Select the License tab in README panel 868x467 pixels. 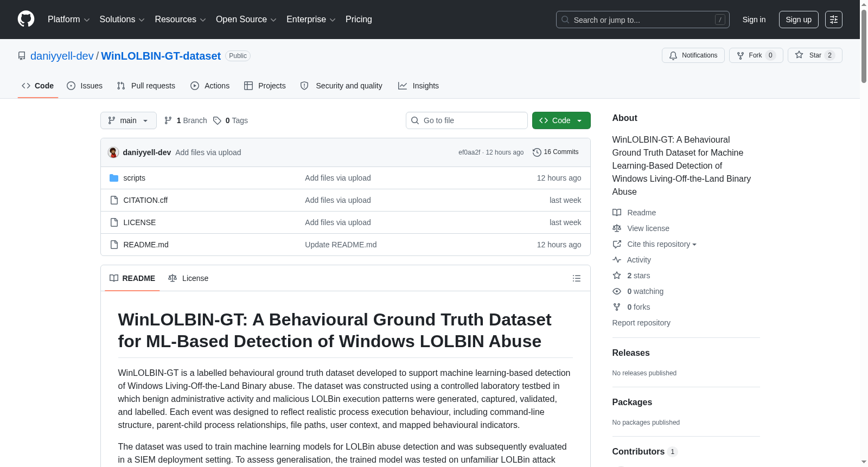pyautogui.click(x=188, y=278)
